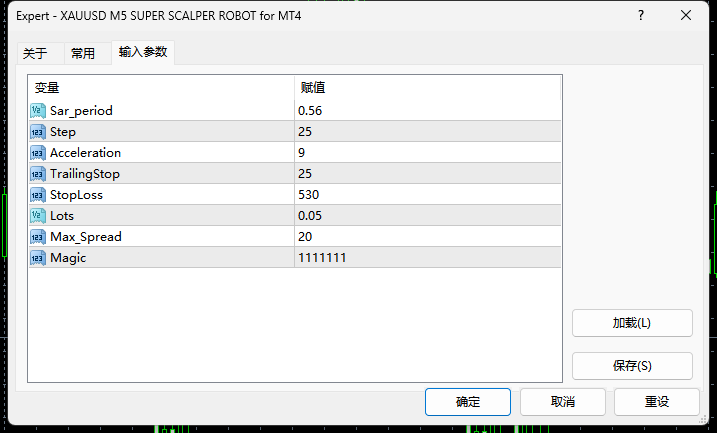Viewport: 717px width, 433px height.
Task: Click the StopLoss variable name
Action: tap(76, 195)
